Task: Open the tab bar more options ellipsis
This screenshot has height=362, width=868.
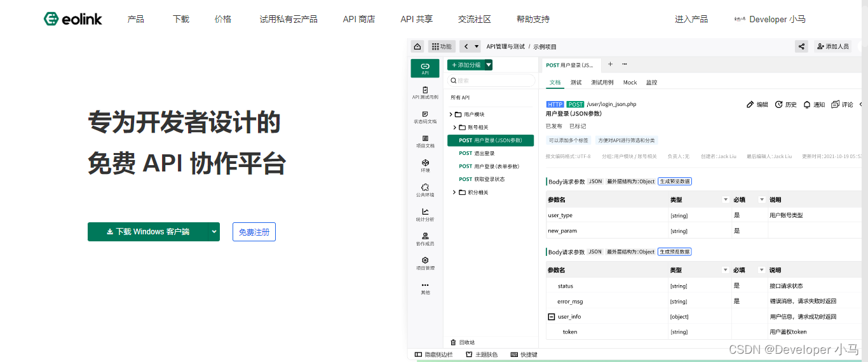Action: (625, 64)
